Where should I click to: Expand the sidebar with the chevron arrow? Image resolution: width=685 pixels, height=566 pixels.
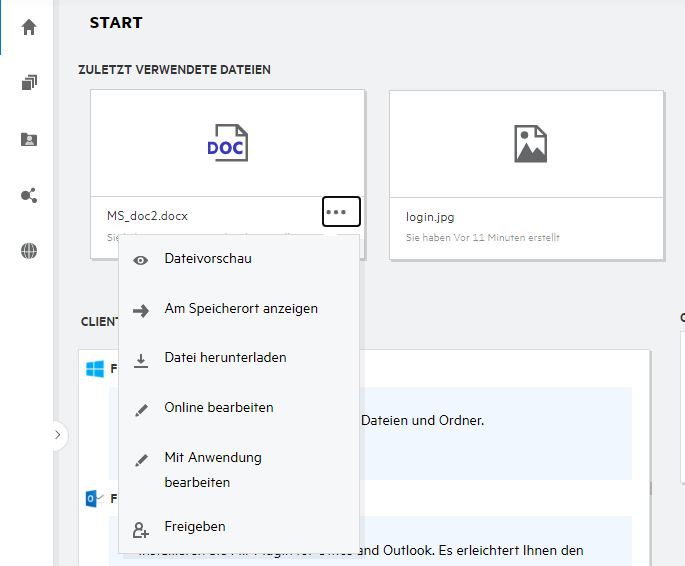(57, 435)
